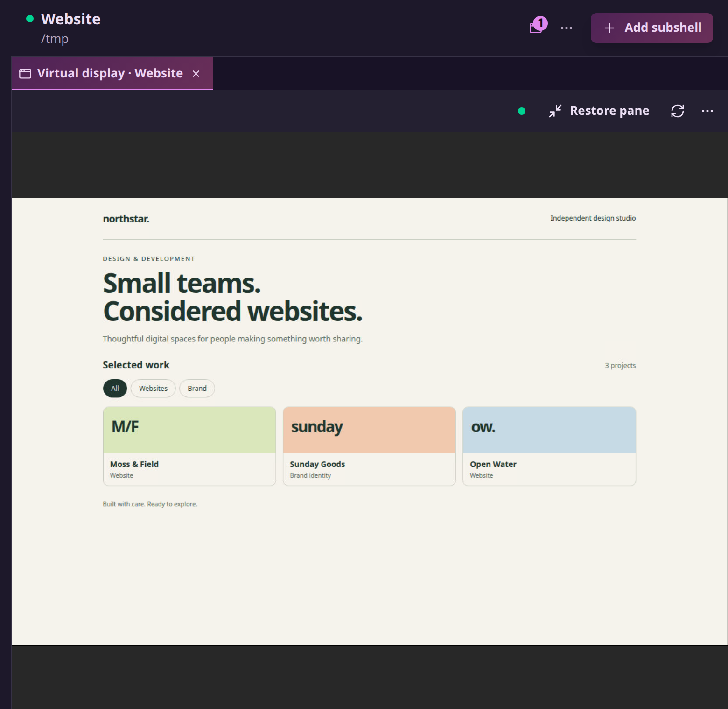This screenshot has height=709, width=728.
Task: Select the Websites filter pill
Action: click(153, 389)
